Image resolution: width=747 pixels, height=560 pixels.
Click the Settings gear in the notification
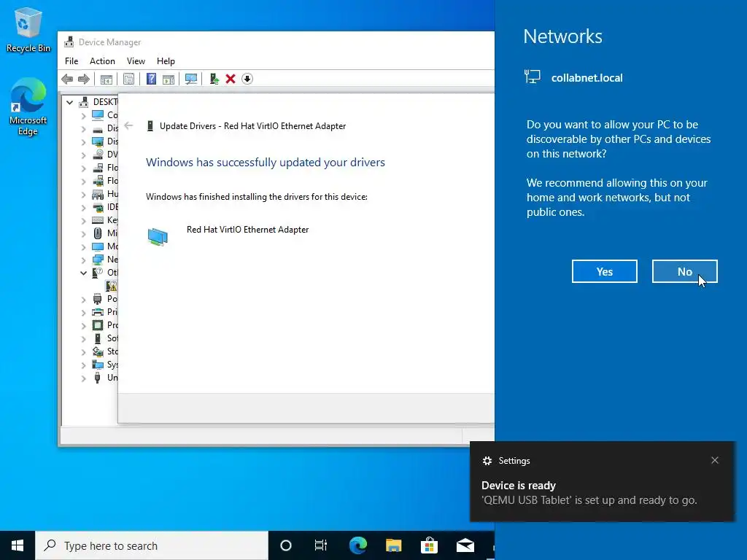click(487, 461)
